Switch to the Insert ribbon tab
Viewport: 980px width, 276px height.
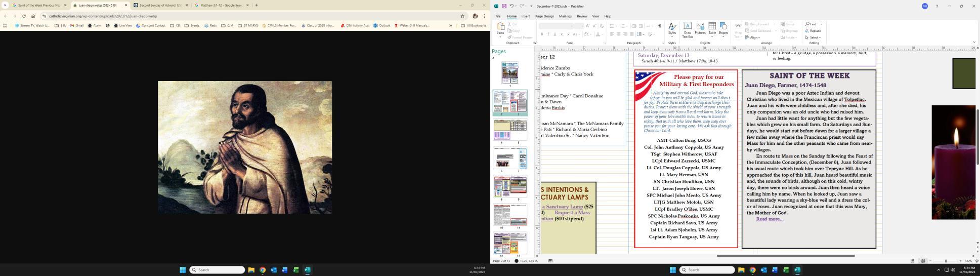[526, 16]
